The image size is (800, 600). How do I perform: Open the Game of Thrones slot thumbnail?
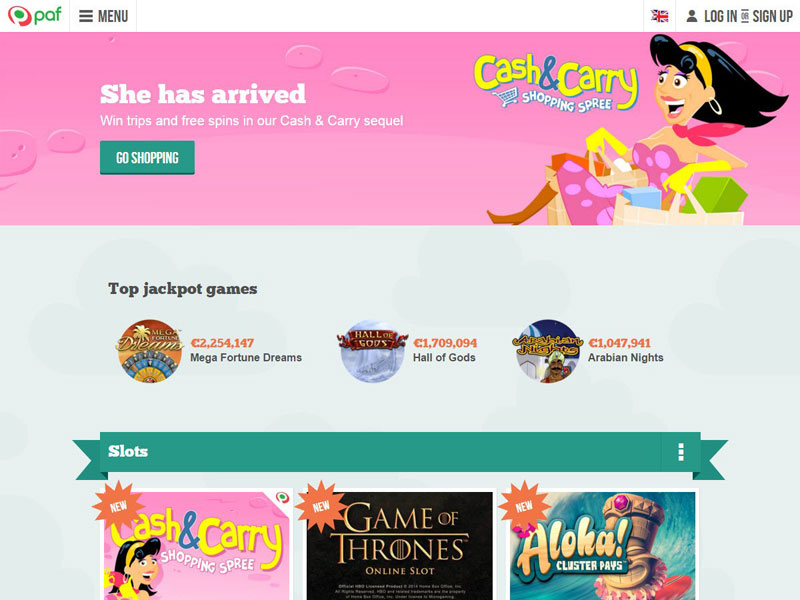point(400,545)
